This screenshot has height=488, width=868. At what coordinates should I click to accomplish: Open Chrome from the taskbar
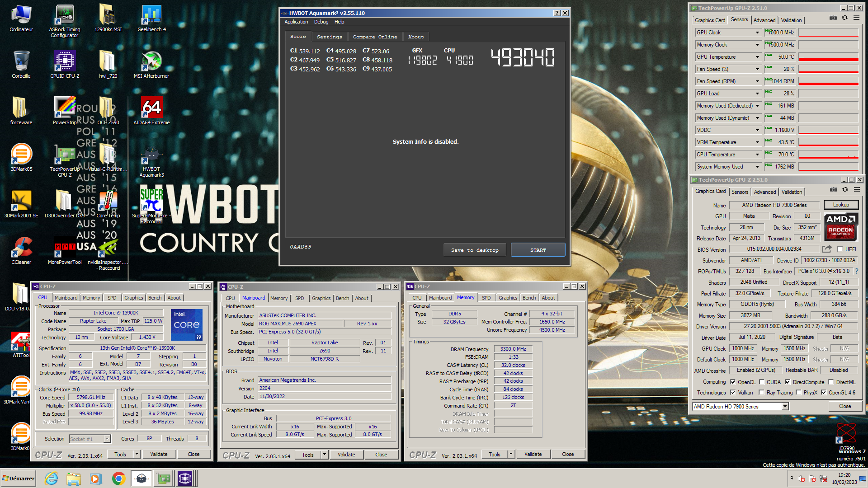pyautogui.click(x=118, y=479)
